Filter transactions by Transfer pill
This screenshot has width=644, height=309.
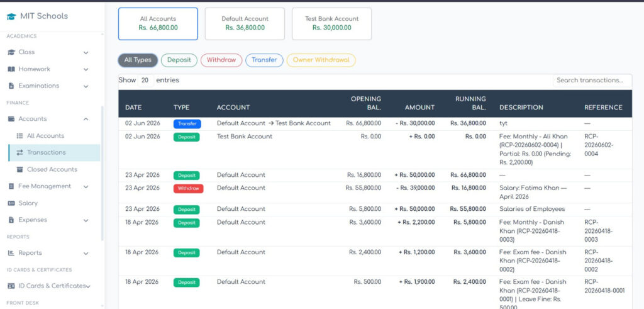[x=265, y=60]
